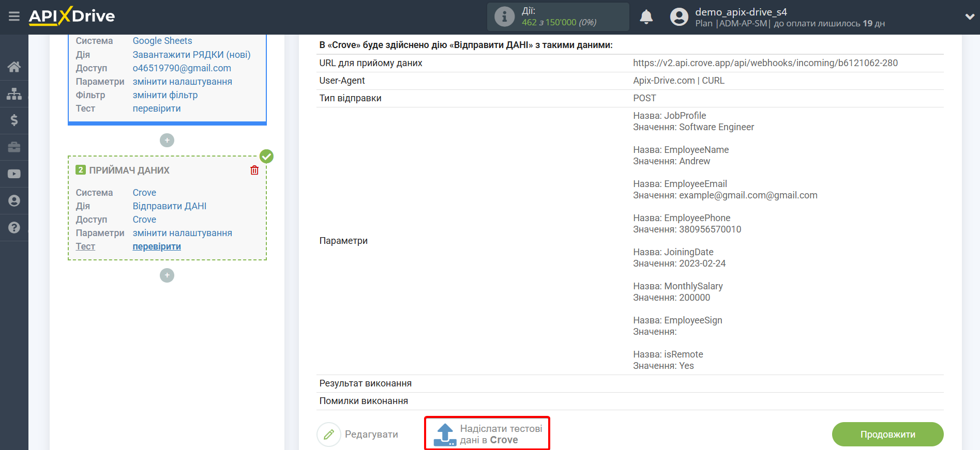Click перевірити link in receiver block
The width and height of the screenshot is (980, 450).
point(157,246)
